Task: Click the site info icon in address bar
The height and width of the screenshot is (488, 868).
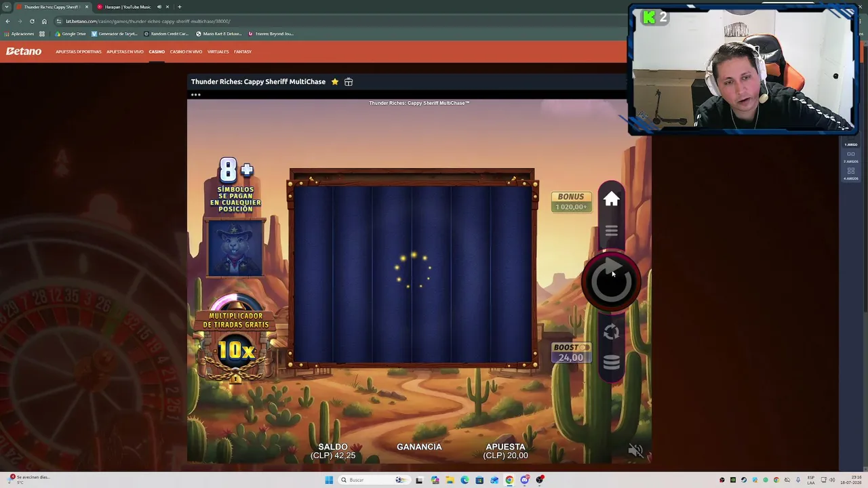Action: coord(59,21)
